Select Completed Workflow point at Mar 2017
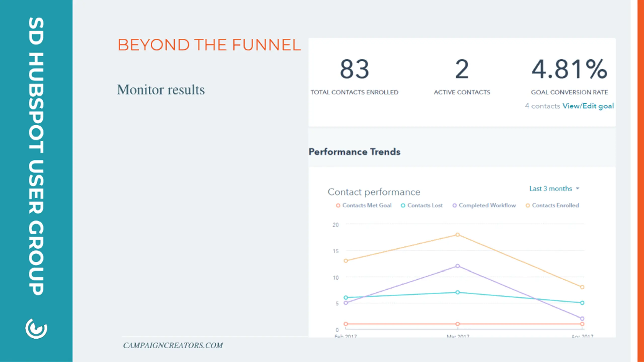This screenshot has height=362, width=644. [458, 266]
